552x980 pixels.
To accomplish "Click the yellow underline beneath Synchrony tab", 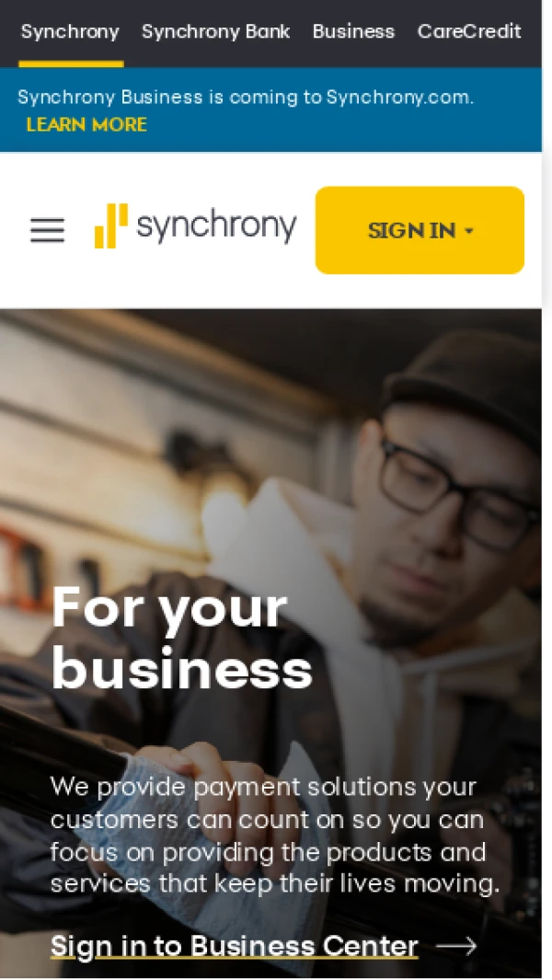I will 71,63.
